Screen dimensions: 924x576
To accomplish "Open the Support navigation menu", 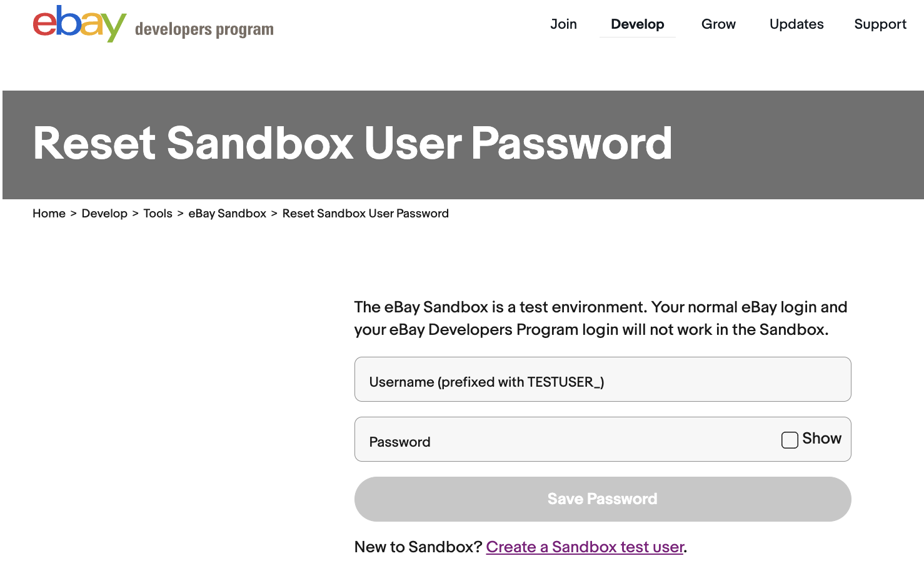I will (x=880, y=24).
